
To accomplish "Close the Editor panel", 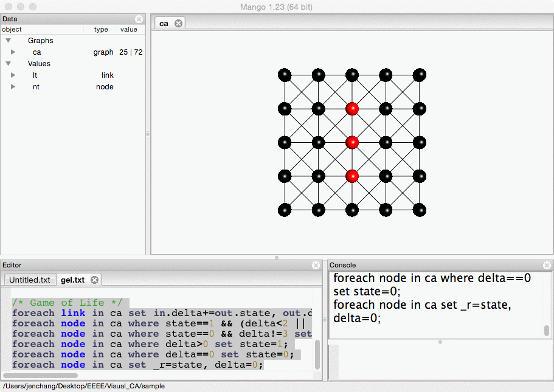I will [316, 266].
